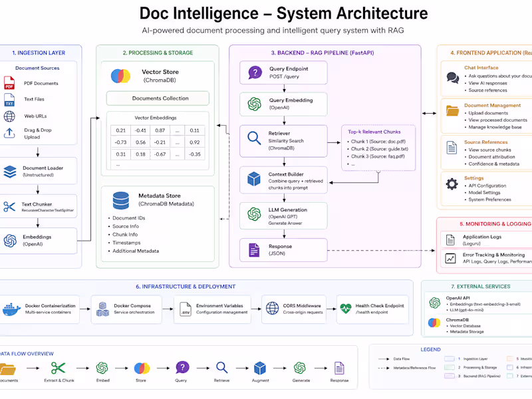Click the .env Environment Variables file icon
The width and height of the screenshot is (532, 399).
click(186, 309)
